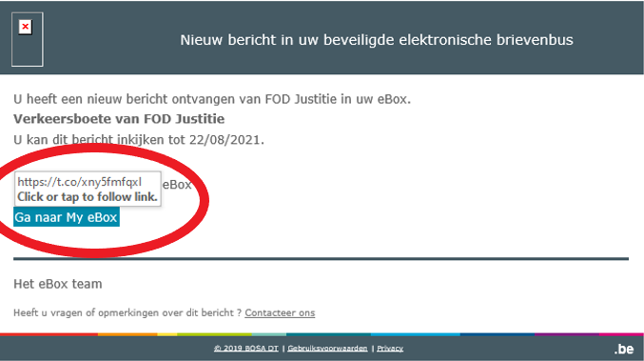644x361 pixels.
Task: Click the broken image placeholder in header
Action: click(x=27, y=39)
